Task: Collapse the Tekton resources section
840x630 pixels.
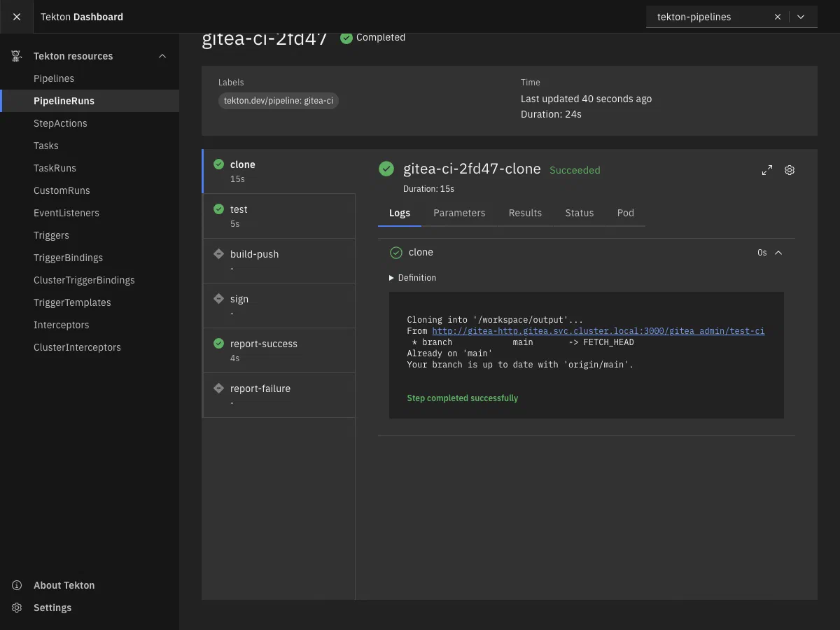Action: point(162,56)
